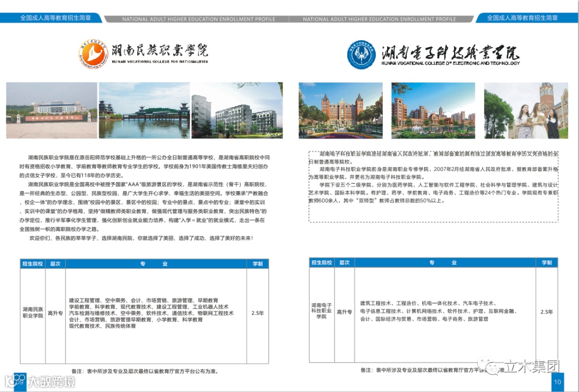579x392 pixels.
Task: Click the line 现代教育技术、民族传统体育
Action: click(x=102, y=326)
